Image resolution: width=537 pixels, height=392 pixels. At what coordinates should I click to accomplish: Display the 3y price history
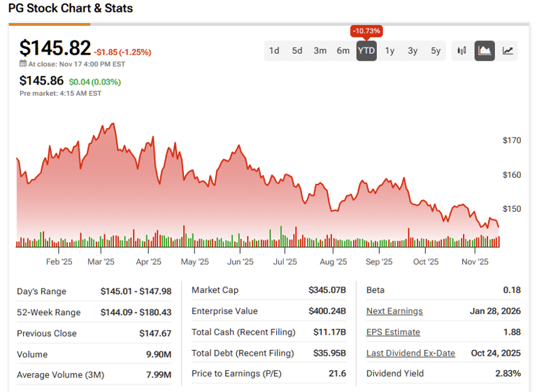(x=413, y=50)
